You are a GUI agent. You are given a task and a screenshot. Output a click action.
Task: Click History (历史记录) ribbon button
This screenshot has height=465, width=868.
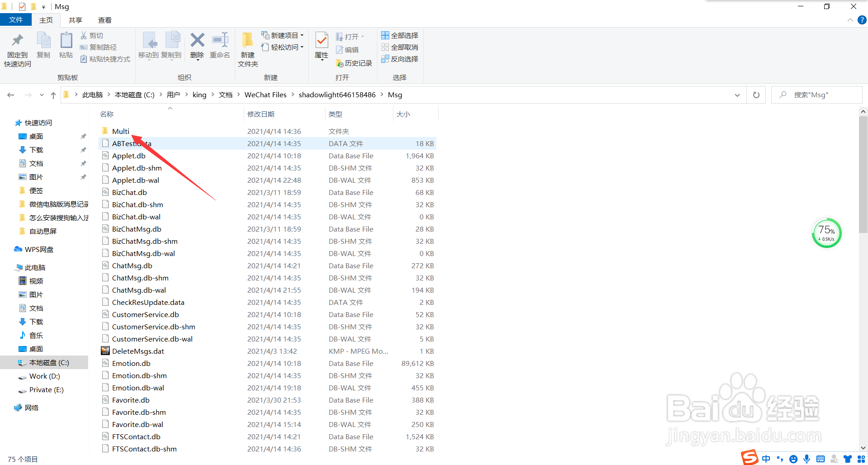354,63
